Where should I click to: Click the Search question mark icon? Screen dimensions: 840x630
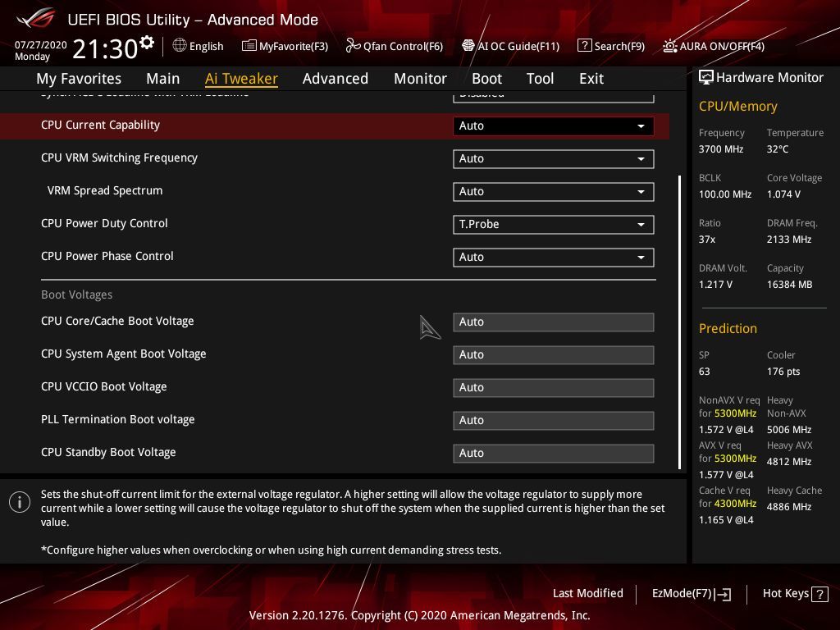[x=584, y=46]
